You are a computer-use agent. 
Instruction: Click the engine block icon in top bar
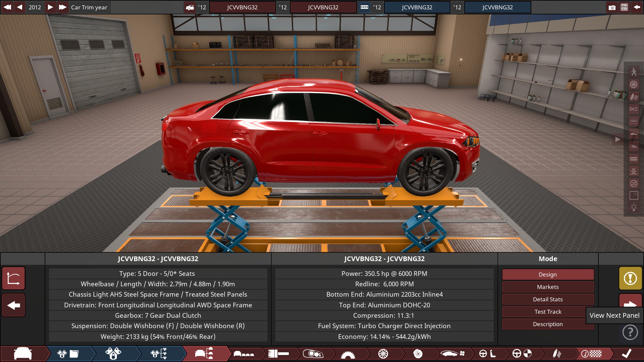[364, 7]
